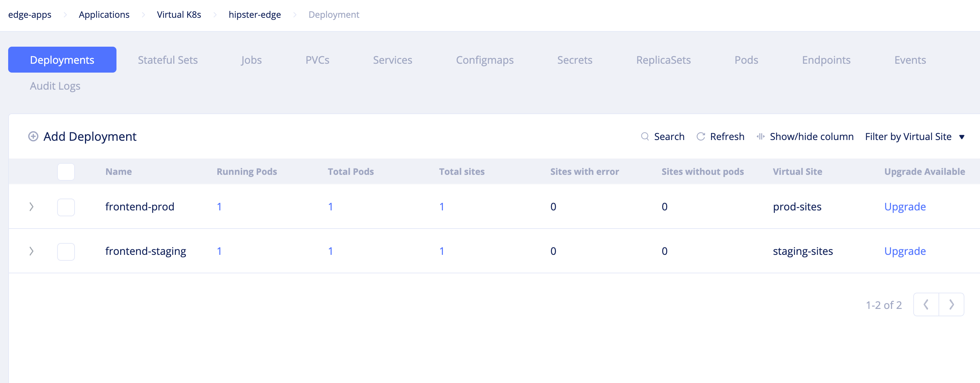Check the select-all checkbox in table header
Screen dimensions: 980x383
tap(65, 172)
